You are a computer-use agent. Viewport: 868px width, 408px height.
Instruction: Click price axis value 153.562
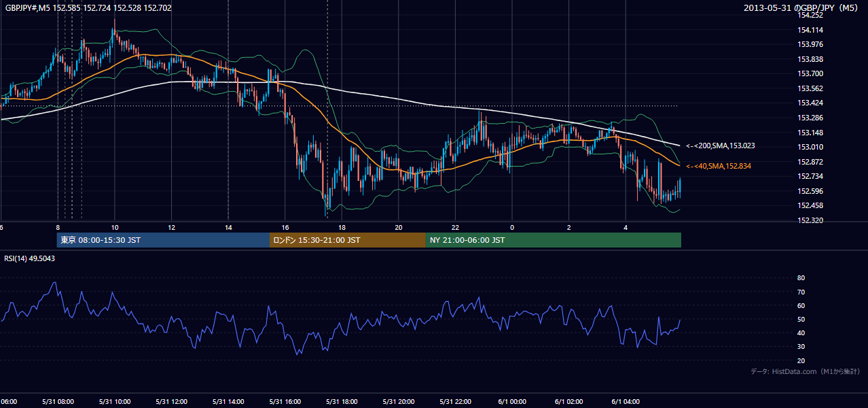[x=810, y=88]
